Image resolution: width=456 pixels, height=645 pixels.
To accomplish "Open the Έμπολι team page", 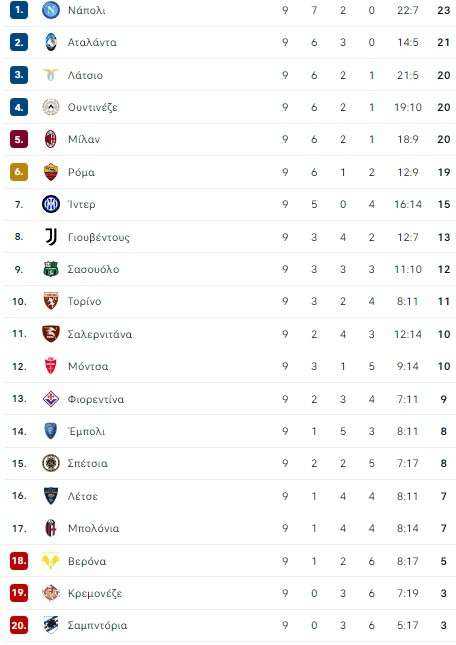I will 86,431.
